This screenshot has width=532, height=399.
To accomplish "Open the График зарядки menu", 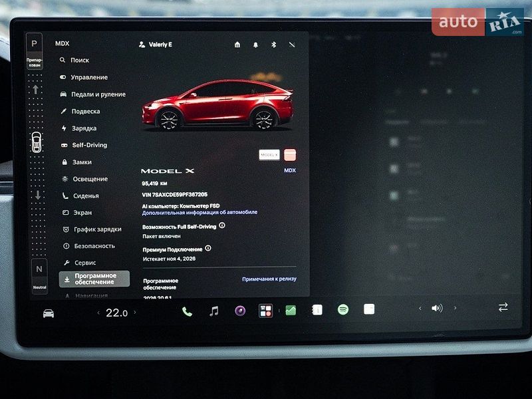I will pyautogui.click(x=92, y=229).
